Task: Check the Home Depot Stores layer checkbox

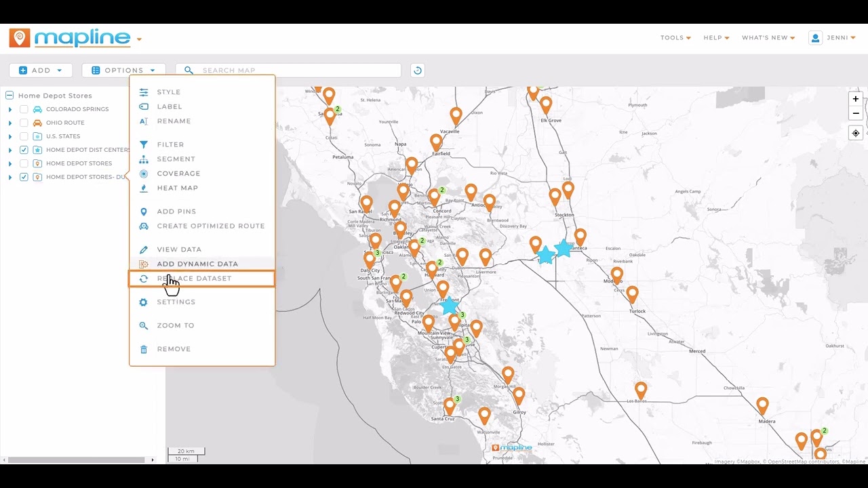Action: tap(24, 163)
